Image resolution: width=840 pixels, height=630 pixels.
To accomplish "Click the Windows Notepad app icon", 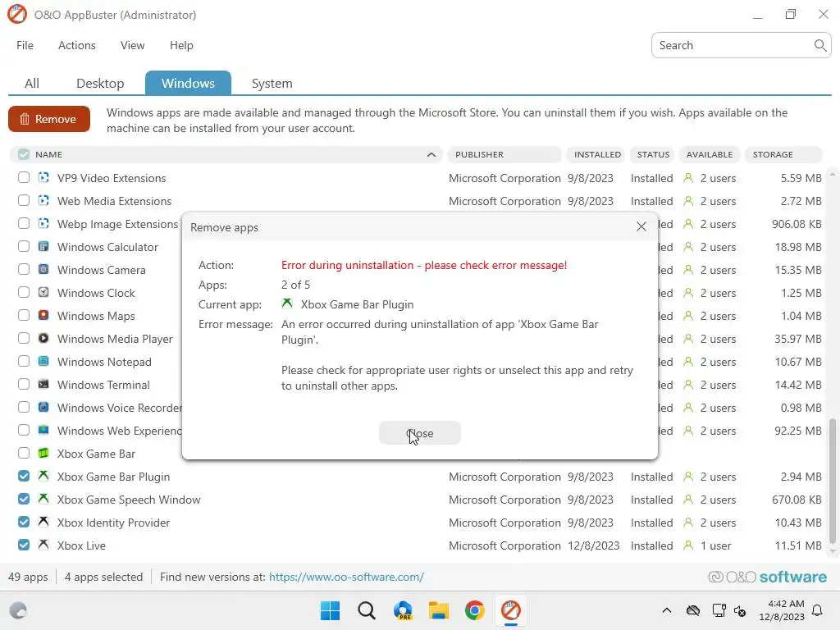I will pyautogui.click(x=43, y=362).
